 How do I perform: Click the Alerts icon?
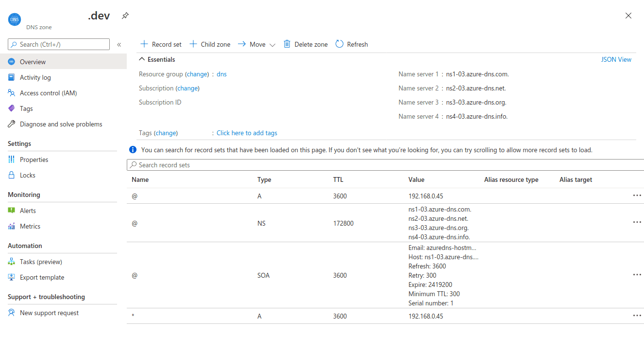click(12, 211)
